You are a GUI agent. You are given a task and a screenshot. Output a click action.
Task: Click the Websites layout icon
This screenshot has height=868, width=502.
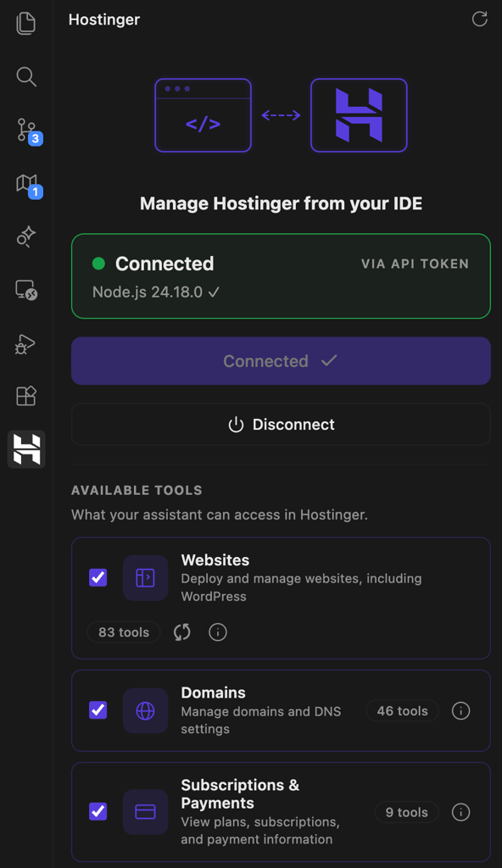(145, 578)
